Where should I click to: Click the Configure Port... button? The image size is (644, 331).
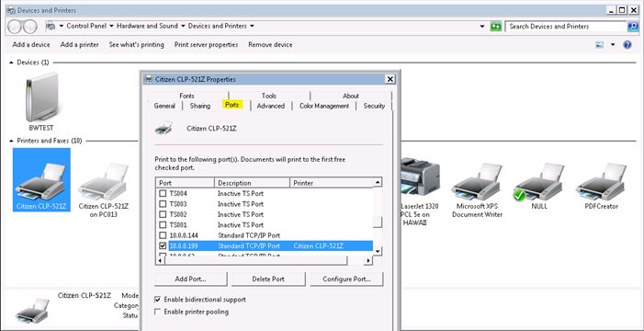click(x=346, y=279)
